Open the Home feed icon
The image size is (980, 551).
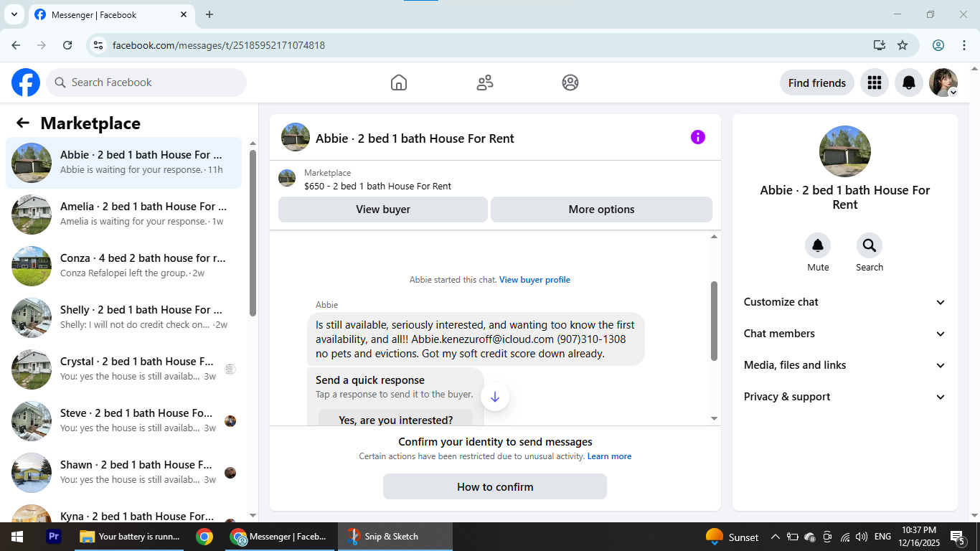[399, 83]
